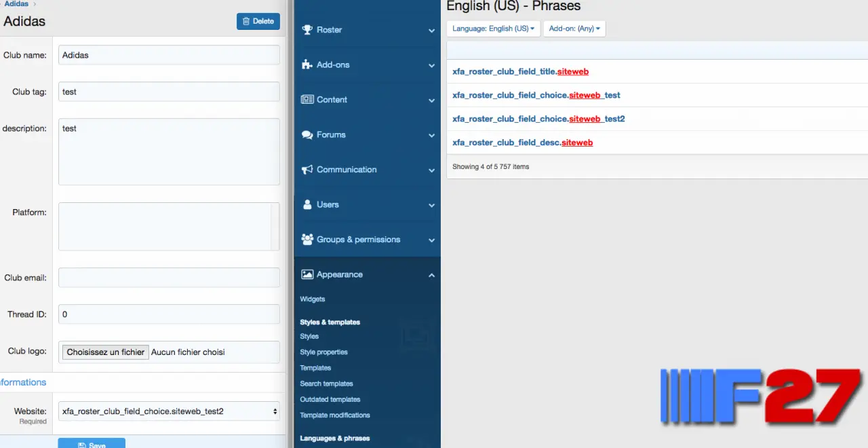Screen dimensions: 868x448
Task: Open the Add-on: (Any) filter dropdown
Action: (x=574, y=29)
